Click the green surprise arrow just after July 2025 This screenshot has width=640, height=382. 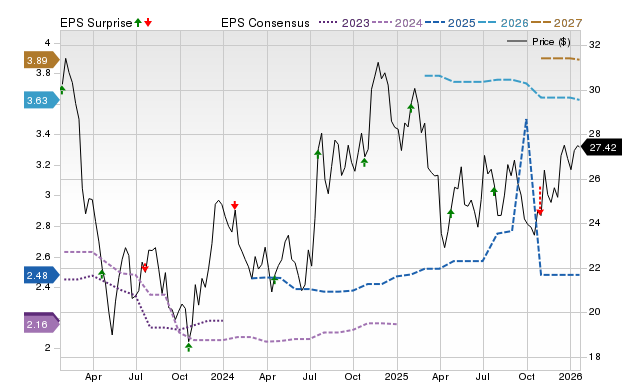point(494,191)
